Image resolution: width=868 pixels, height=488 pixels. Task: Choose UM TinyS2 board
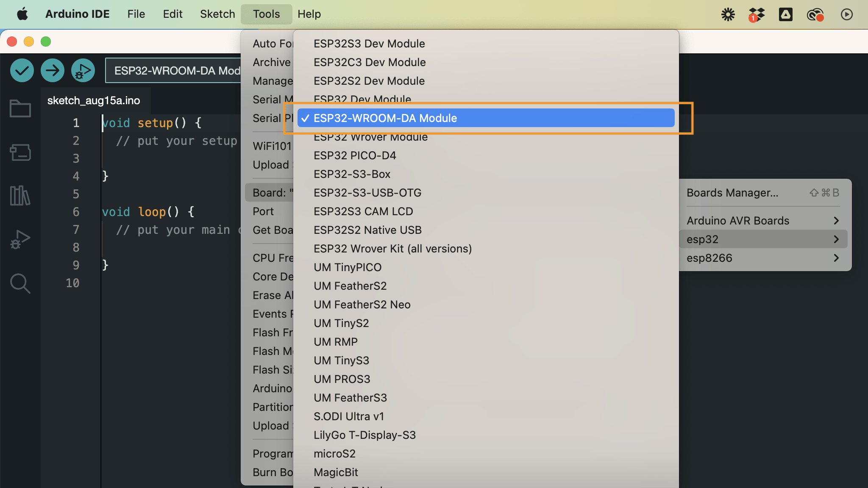(486, 323)
